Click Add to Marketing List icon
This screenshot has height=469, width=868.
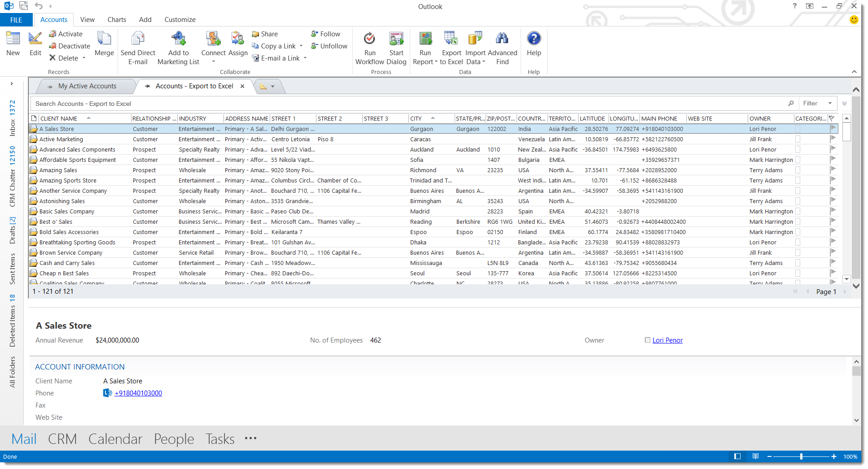(178, 39)
